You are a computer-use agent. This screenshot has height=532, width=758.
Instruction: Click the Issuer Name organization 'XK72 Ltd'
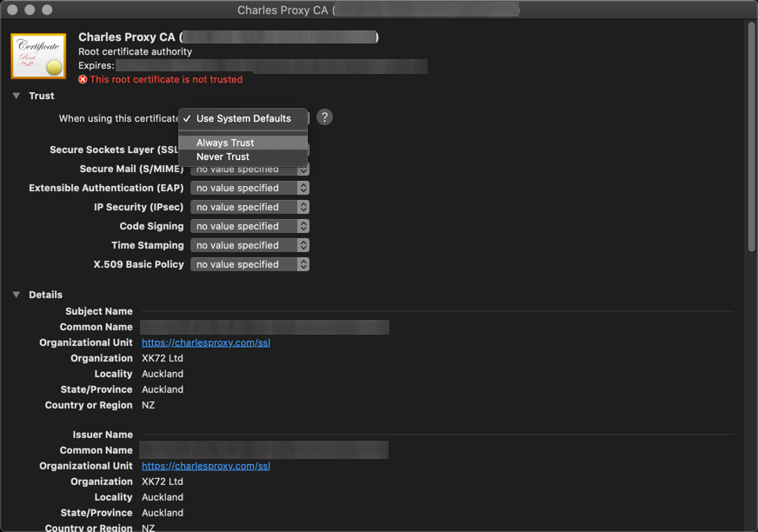point(163,482)
